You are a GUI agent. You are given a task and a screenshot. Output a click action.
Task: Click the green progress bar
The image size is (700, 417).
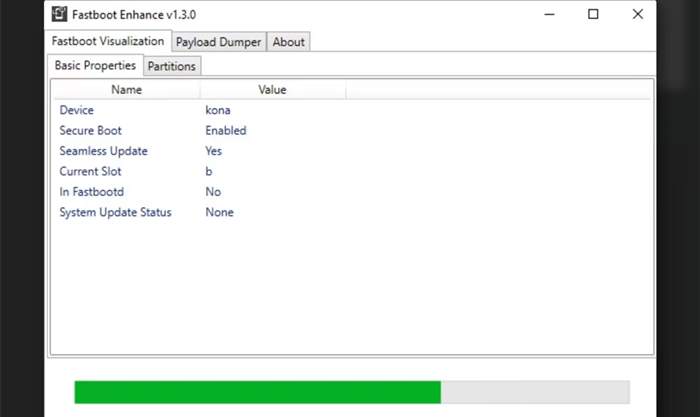click(258, 392)
